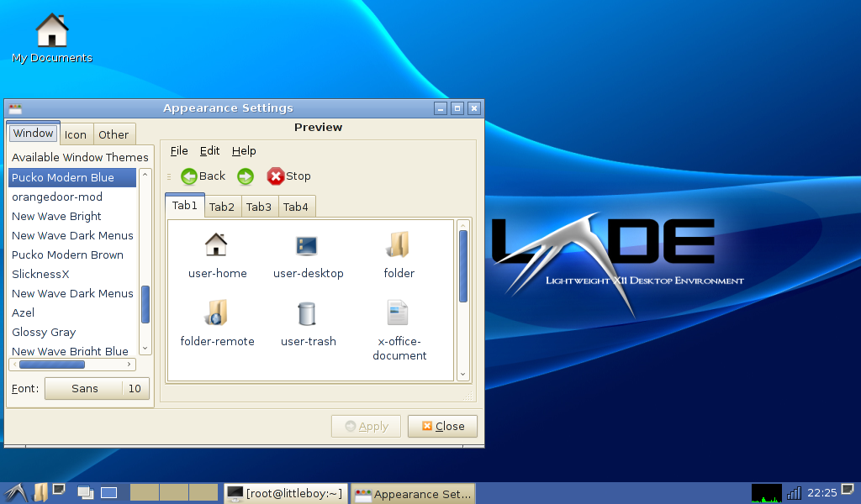
Task: Open My Documents desktop icon
Action: click(52, 32)
